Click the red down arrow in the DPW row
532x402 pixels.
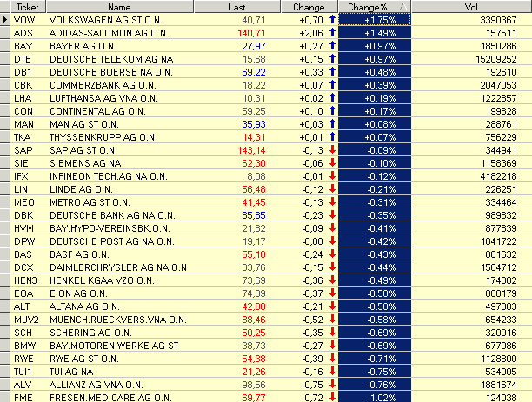tap(332, 241)
